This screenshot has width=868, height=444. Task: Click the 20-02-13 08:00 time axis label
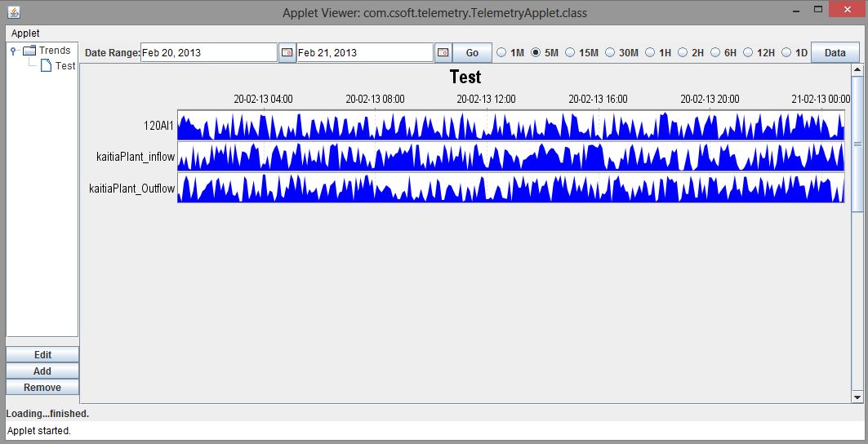point(375,99)
